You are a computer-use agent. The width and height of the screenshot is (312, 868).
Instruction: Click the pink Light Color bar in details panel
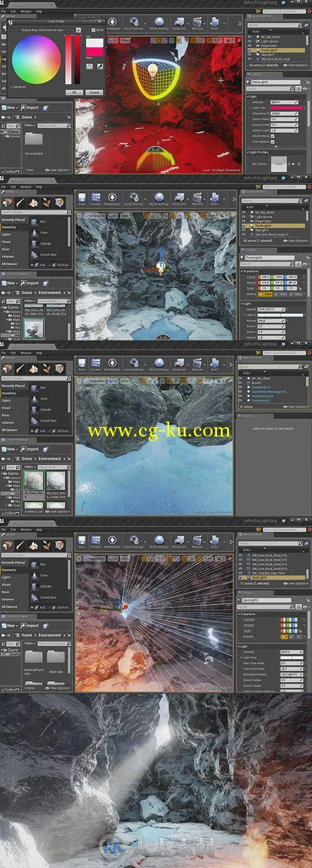[x=288, y=108]
